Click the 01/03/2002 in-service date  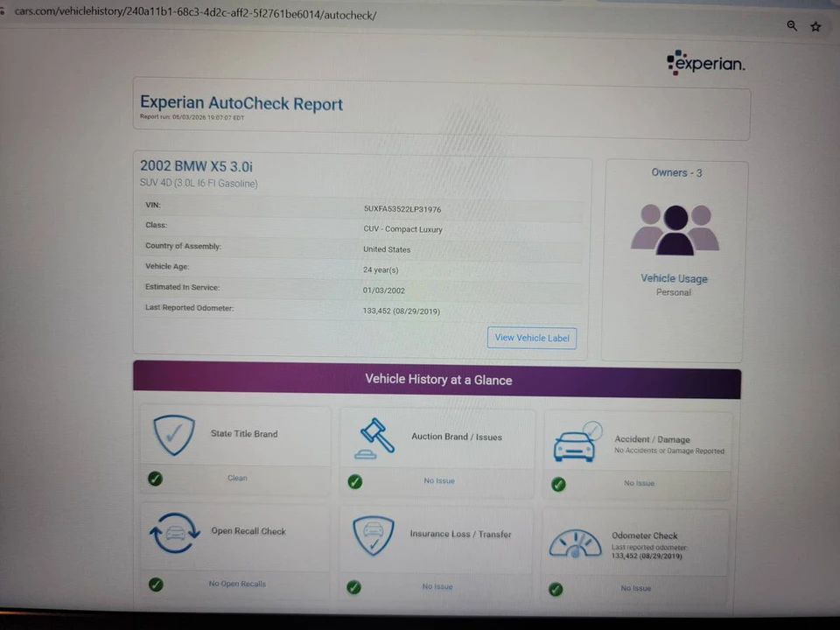(x=383, y=290)
